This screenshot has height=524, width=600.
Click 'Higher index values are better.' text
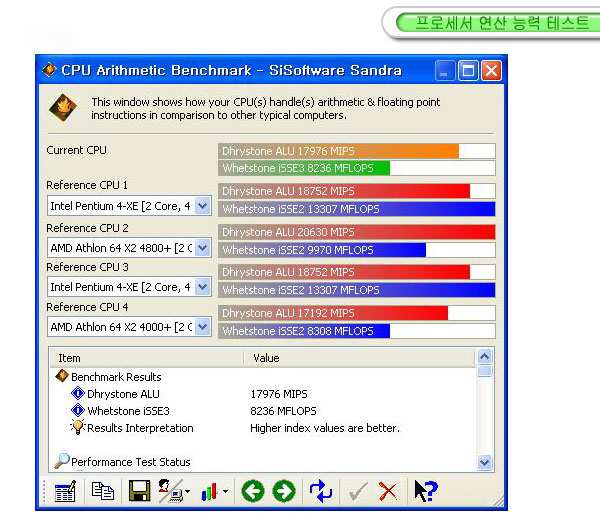[325, 428]
